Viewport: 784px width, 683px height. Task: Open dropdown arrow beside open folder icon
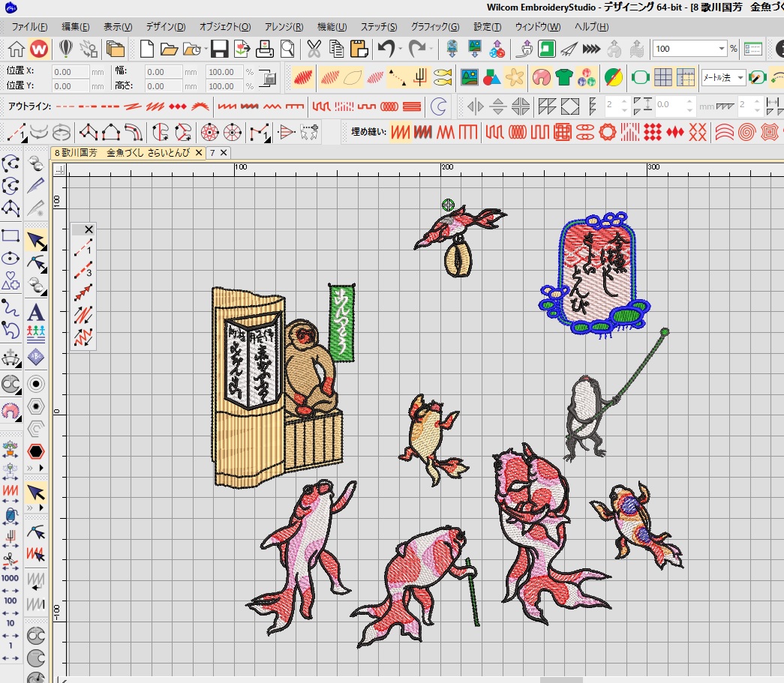[206, 49]
